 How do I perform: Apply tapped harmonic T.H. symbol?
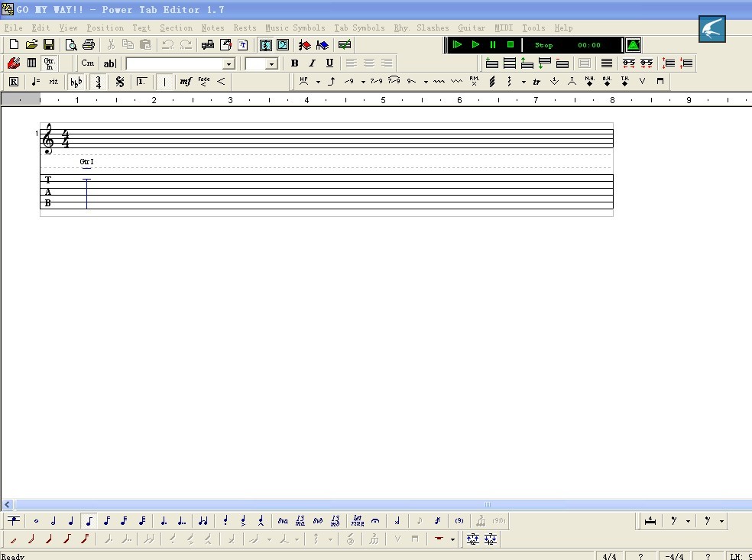[x=625, y=82]
